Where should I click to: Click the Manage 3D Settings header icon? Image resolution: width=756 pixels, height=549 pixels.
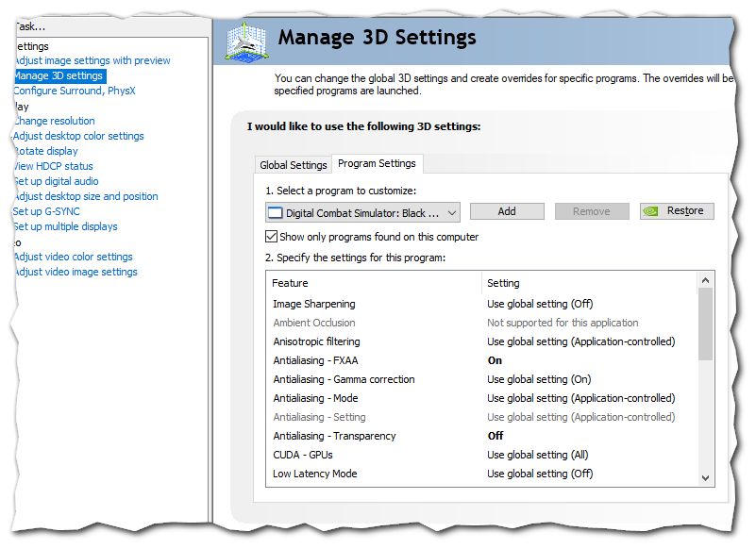[244, 42]
